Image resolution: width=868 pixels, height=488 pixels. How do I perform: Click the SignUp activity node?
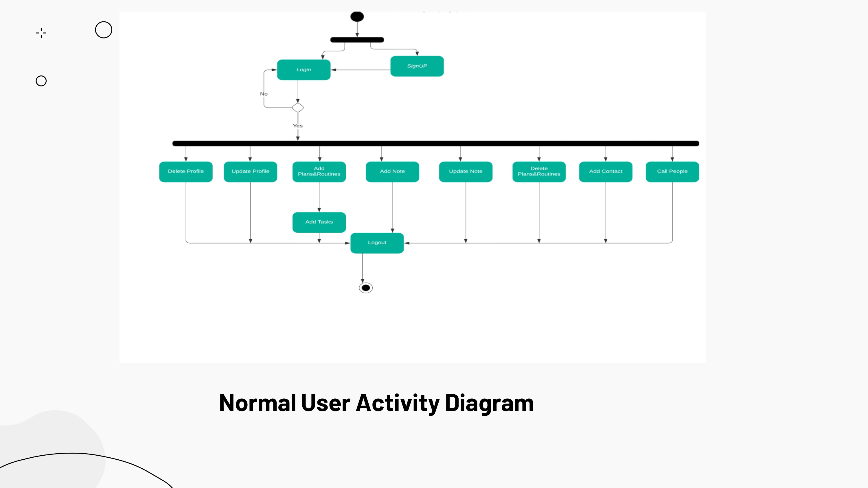[x=417, y=66]
